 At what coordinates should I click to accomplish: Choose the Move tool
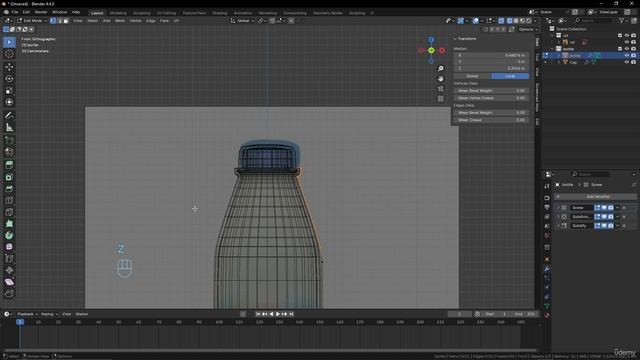click(9, 67)
